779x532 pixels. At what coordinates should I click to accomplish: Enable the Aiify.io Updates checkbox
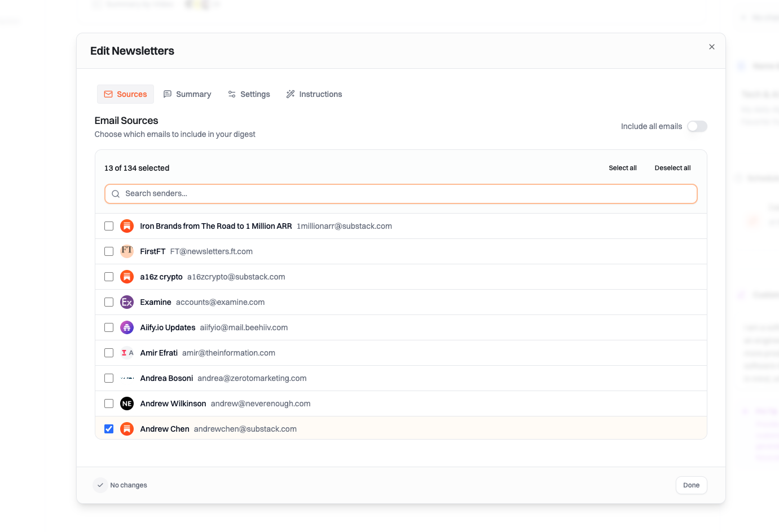pos(109,327)
